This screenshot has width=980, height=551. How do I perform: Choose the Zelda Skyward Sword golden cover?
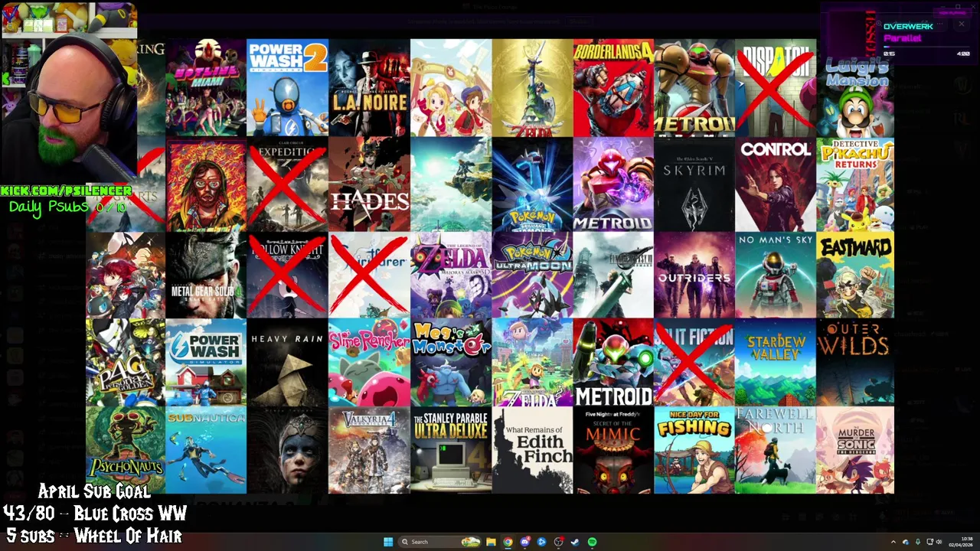(532, 88)
